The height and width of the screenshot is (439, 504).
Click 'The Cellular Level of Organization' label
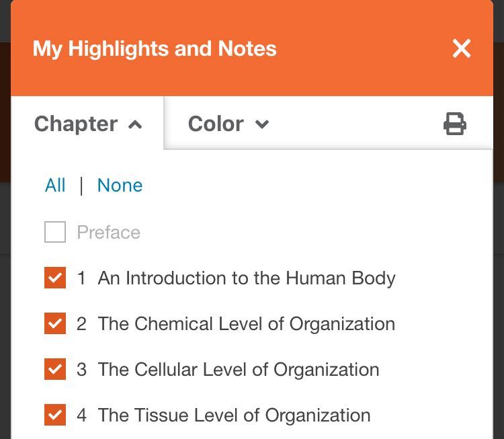[x=238, y=370]
